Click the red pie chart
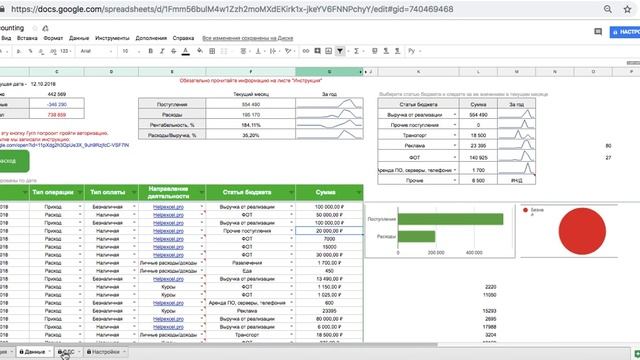640x360 pixels. pos(582,231)
